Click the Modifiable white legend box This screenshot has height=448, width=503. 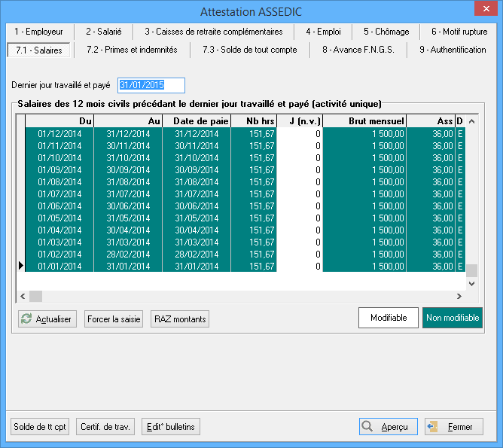coord(389,318)
